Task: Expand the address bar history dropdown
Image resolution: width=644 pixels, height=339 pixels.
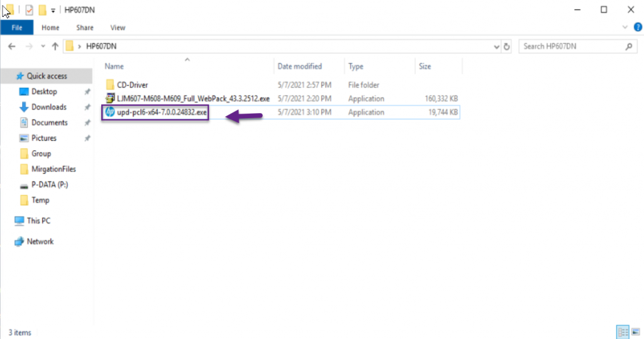Action: click(x=497, y=47)
